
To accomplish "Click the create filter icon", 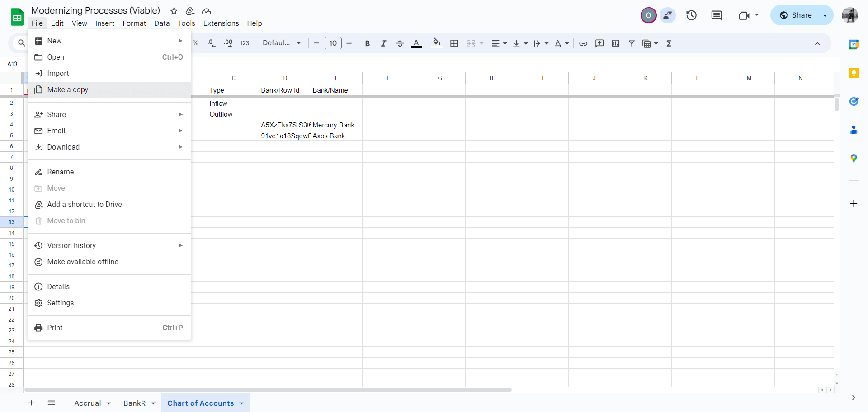I will tap(632, 43).
